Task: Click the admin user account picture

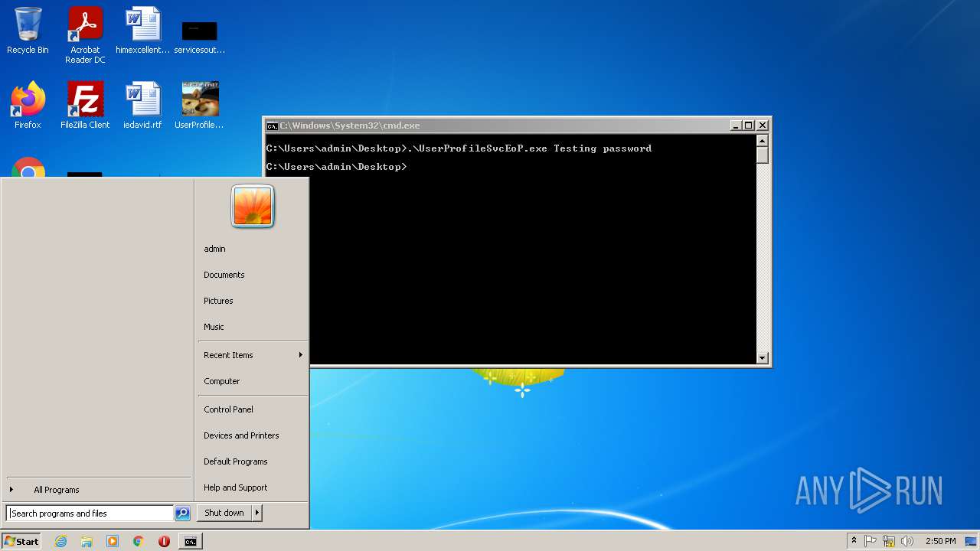Action: tap(253, 207)
